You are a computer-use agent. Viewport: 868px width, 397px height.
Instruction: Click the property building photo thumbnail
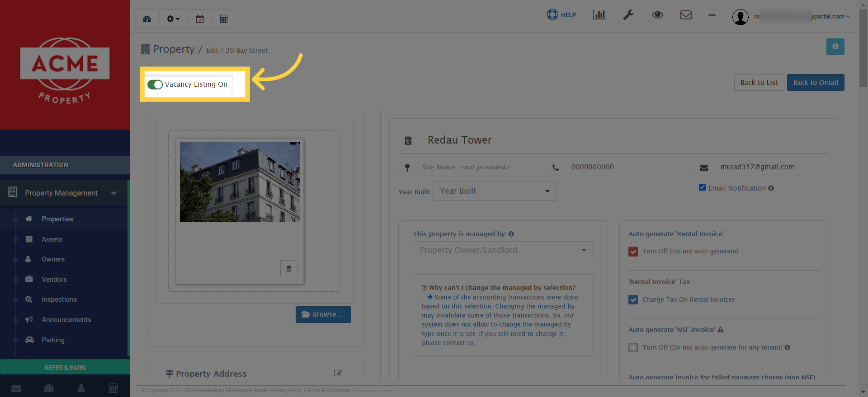point(240,182)
